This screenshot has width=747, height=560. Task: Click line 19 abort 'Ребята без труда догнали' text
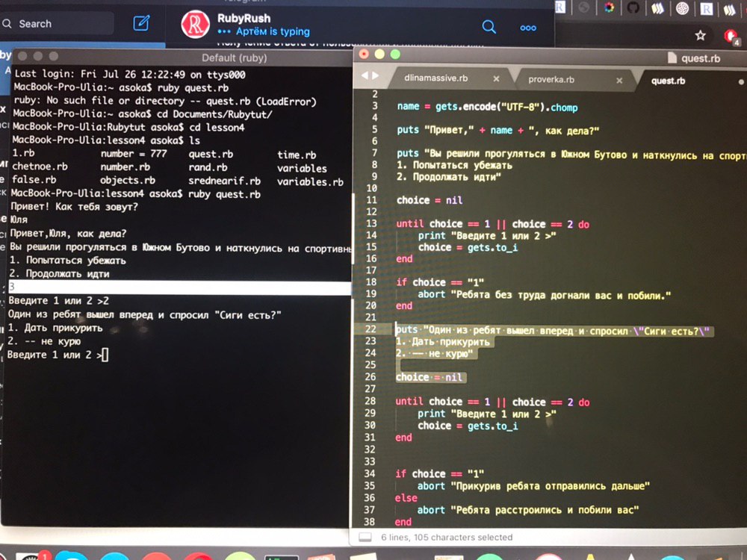544,295
